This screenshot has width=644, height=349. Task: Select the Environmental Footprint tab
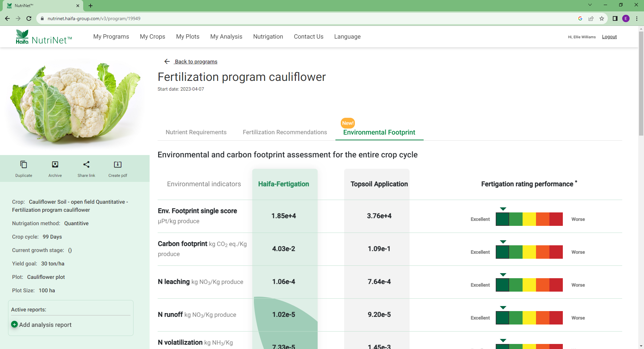[x=379, y=132]
